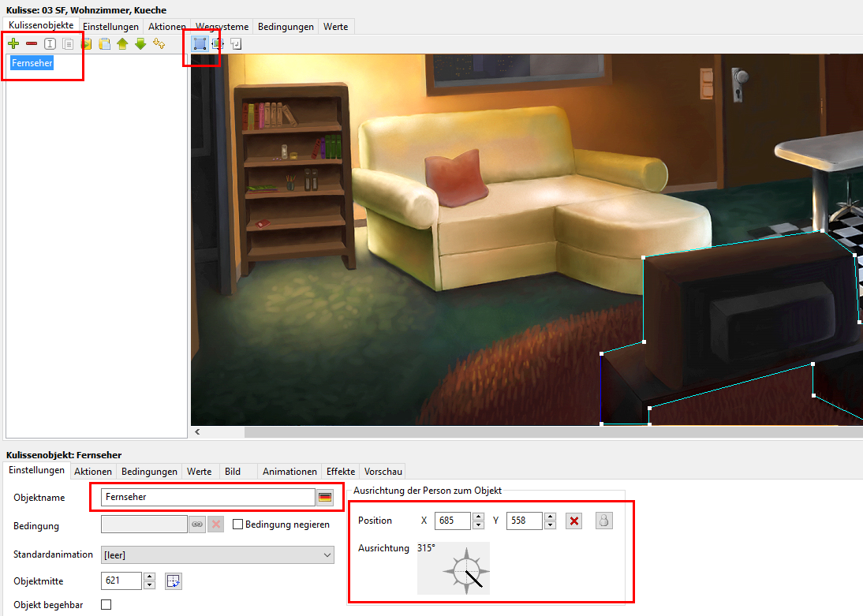The image size is (863, 616).
Task: Click the horizontal scrollbar under the scene
Action: pyautogui.click(x=554, y=432)
